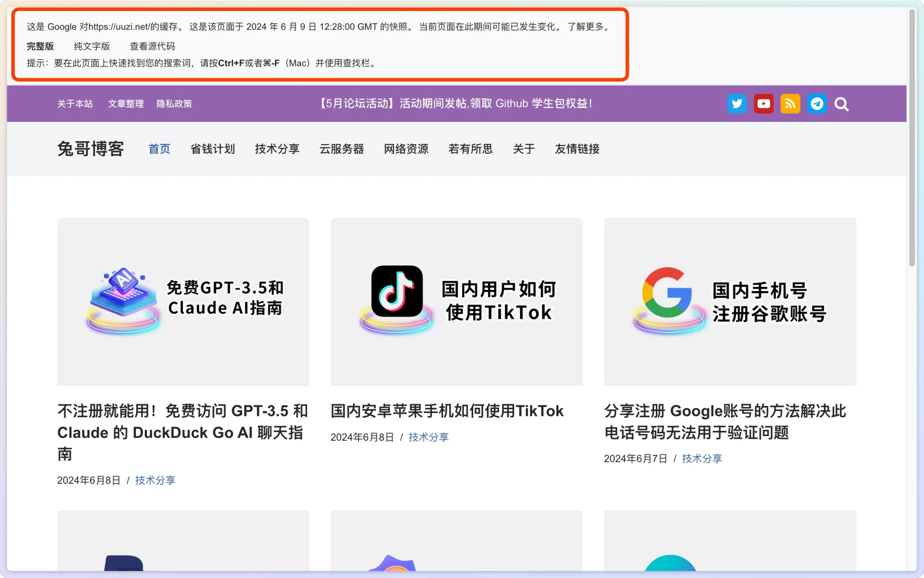Click the 2024年6月8日 date under TikTok article

pos(362,437)
